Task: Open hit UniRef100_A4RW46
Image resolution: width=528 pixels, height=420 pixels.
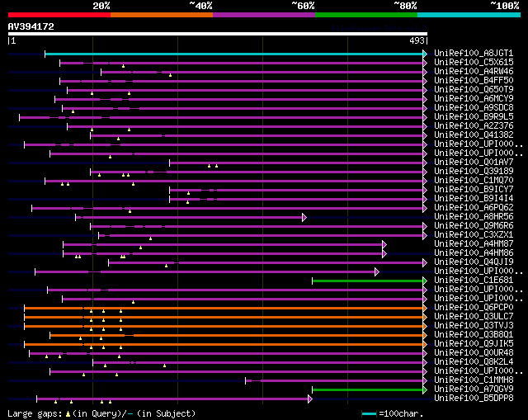Action: point(474,72)
